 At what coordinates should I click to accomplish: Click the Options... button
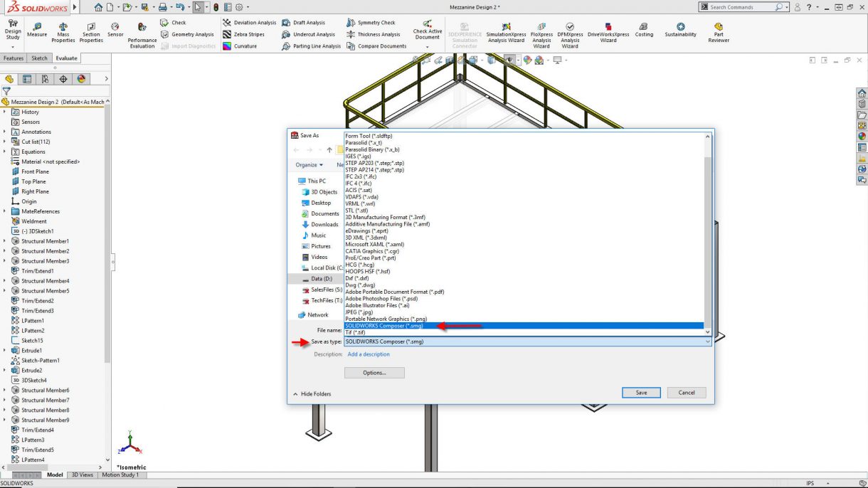pos(374,373)
